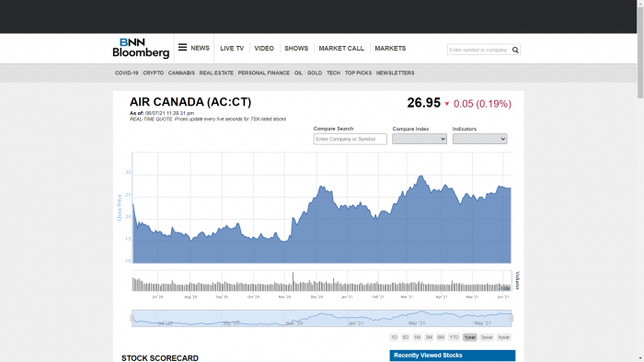Image resolution: width=644 pixels, height=362 pixels.
Task: Click the search magnifier icon
Action: point(515,50)
